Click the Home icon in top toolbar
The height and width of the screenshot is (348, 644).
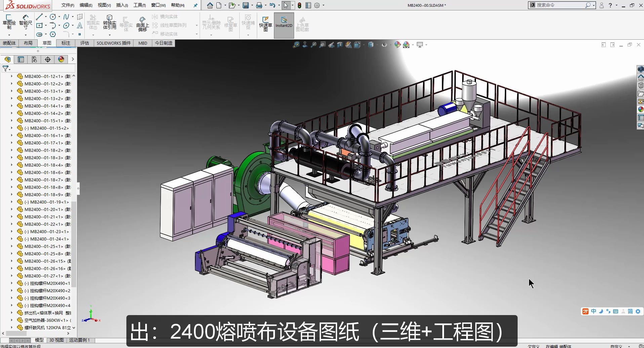[210, 5]
